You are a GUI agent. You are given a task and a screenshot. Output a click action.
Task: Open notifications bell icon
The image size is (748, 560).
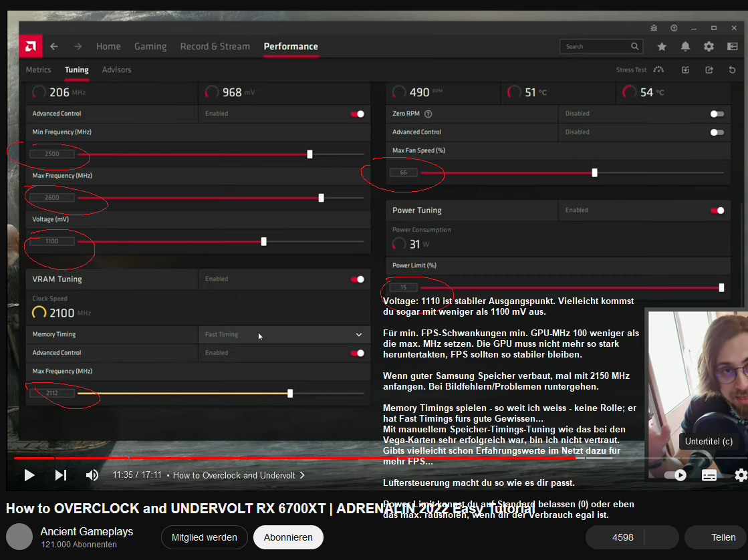click(x=685, y=46)
